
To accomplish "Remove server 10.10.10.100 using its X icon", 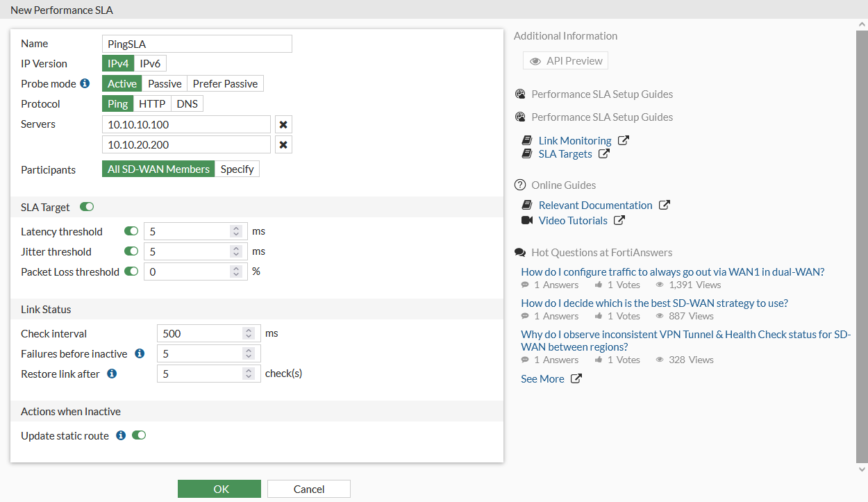I will (283, 124).
